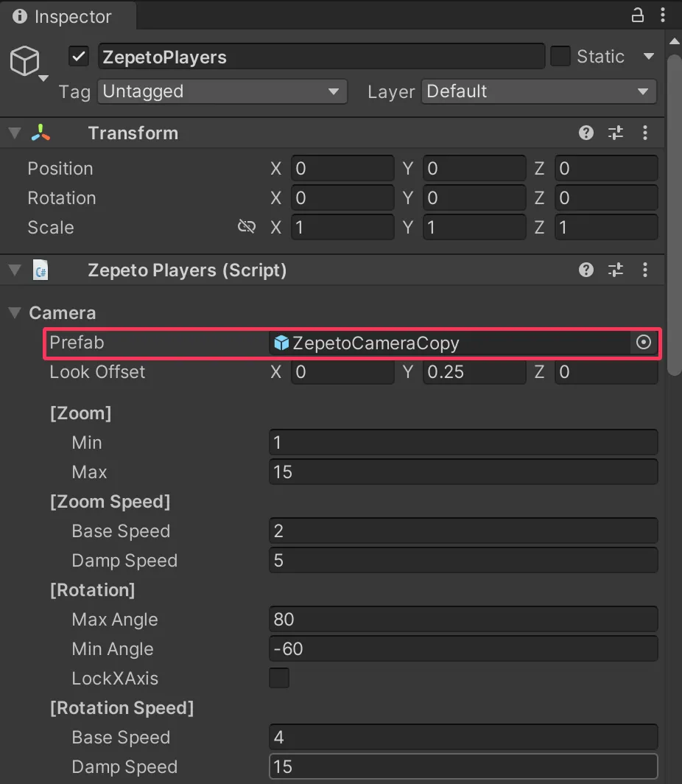
Task: Open Transform component help icon
Action: point(586,133)
